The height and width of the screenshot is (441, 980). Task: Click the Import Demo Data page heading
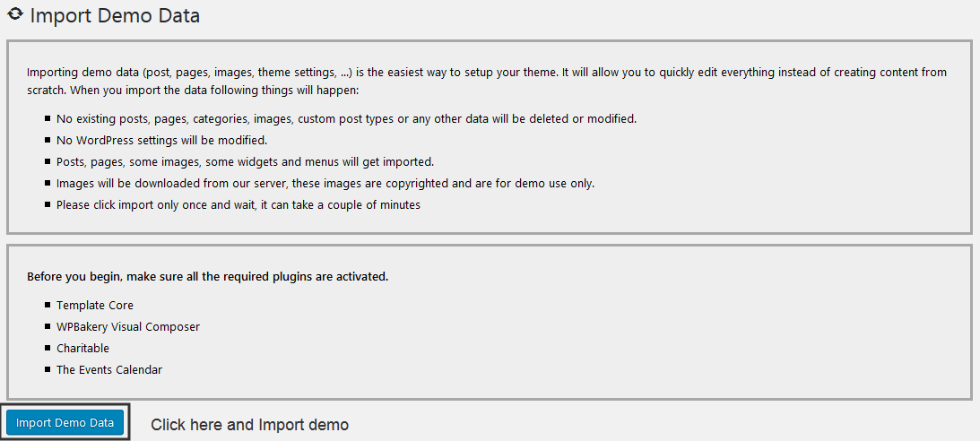point(115,16)
